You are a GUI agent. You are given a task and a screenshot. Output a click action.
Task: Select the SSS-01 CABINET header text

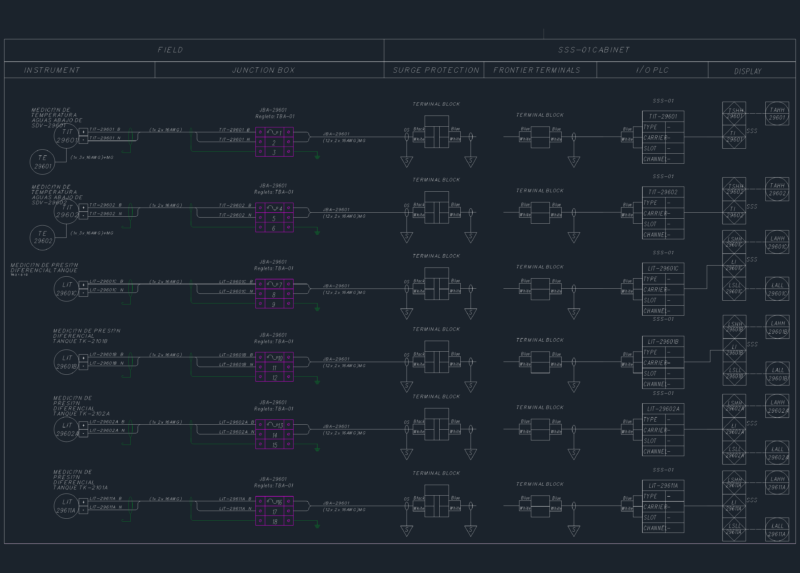point(593,50)
